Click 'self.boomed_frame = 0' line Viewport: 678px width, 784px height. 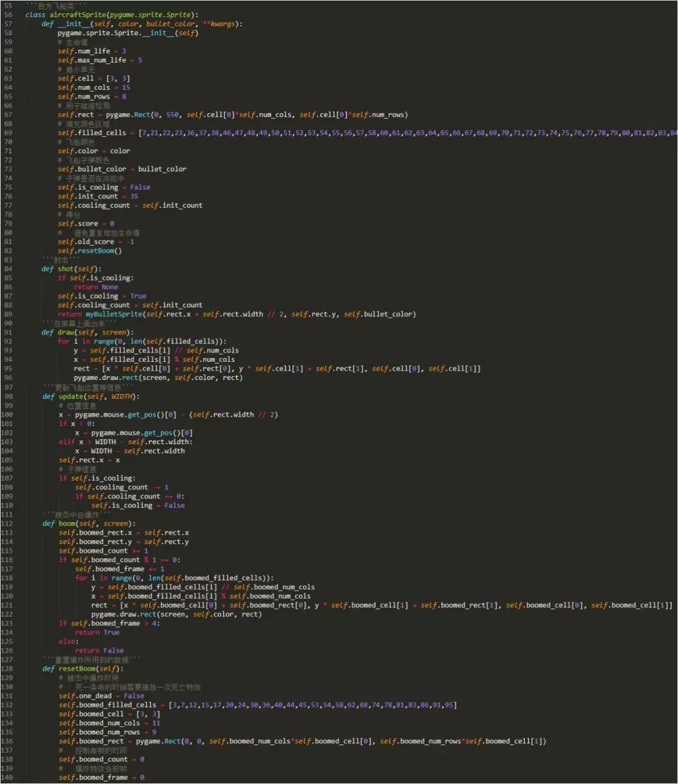coord(102,778)
